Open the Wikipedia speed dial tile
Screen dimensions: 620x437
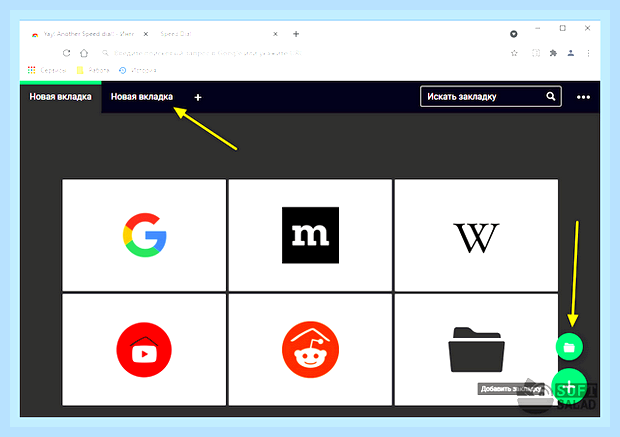[476, 235]
